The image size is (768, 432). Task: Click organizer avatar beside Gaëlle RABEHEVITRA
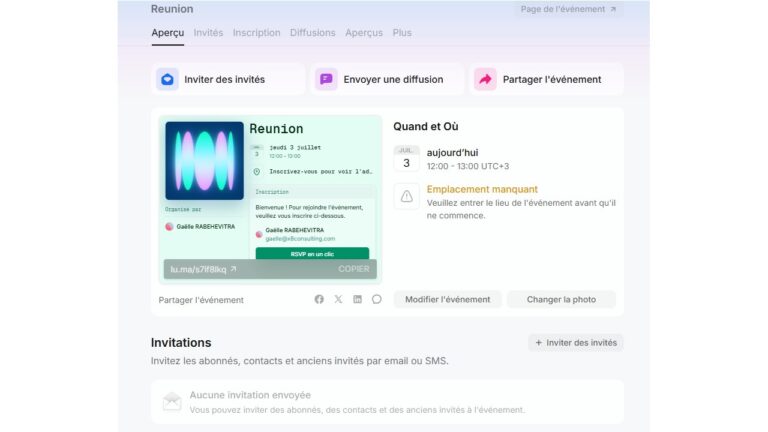pos(169,227)
